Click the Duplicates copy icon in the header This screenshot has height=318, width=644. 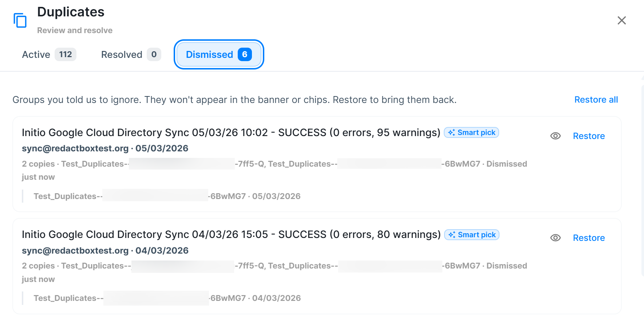tap(20, 20)
